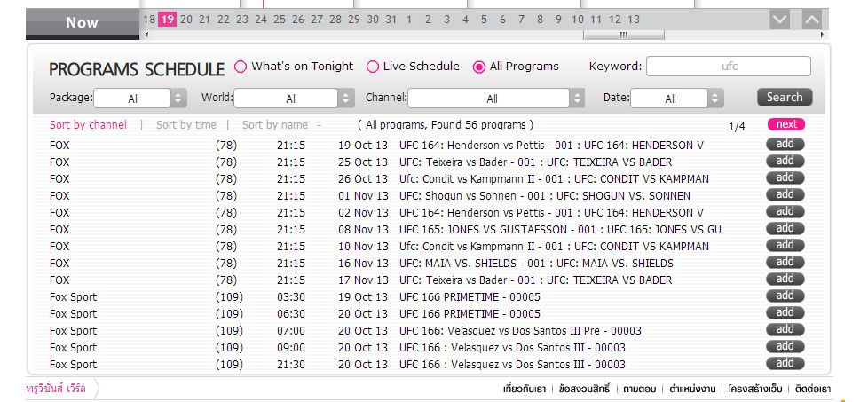Sort by channel

click(88, 124)
